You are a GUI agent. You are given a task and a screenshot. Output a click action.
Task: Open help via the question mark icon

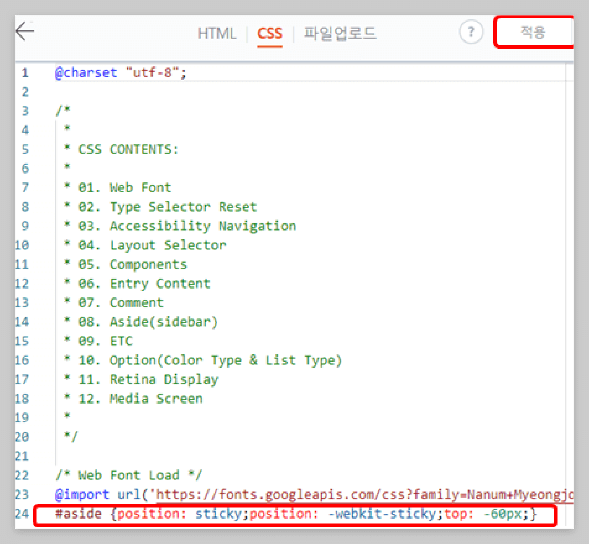(471, 32)
